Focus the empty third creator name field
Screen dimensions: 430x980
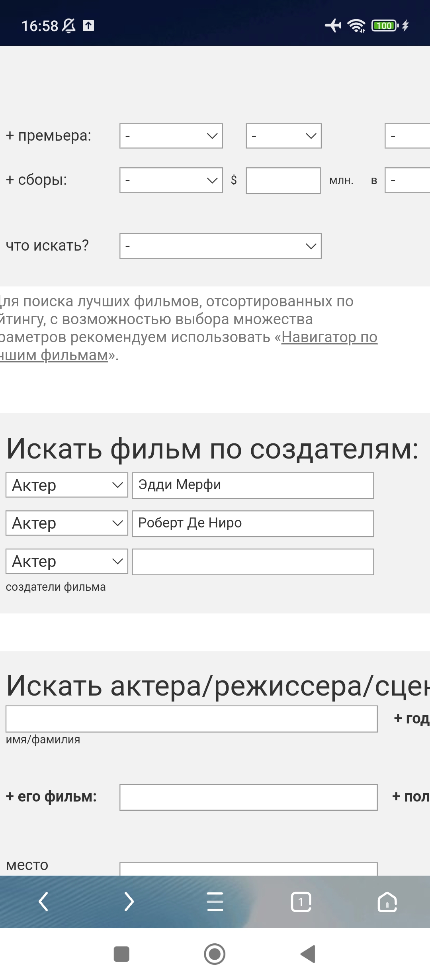point(253,562)
